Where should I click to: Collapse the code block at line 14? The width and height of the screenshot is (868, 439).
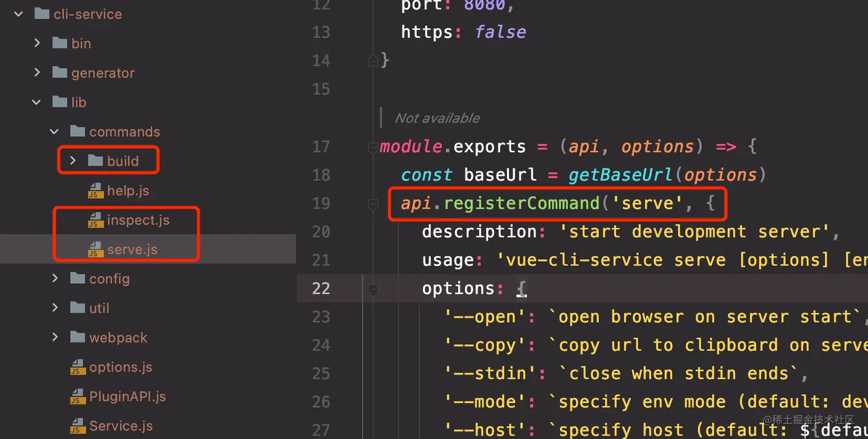tap(373, 59)
